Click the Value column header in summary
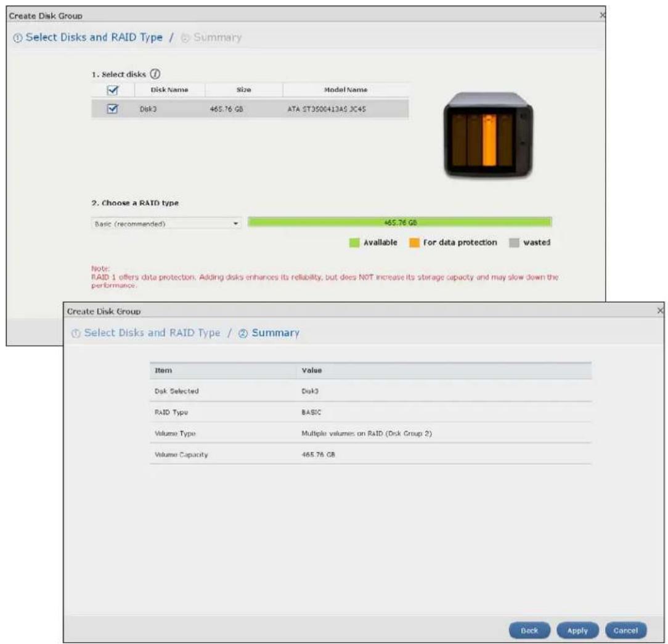Image resolution: width=668 pixels, height=644 pixels. tap(312, 370)
